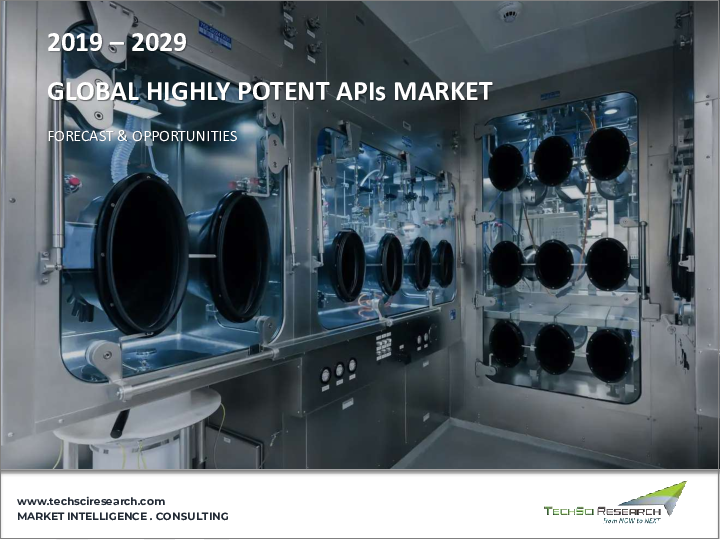
Task: Select the title GLOBAL HIGHLY POTENT APIs MARKET
Action: point(270,93)
